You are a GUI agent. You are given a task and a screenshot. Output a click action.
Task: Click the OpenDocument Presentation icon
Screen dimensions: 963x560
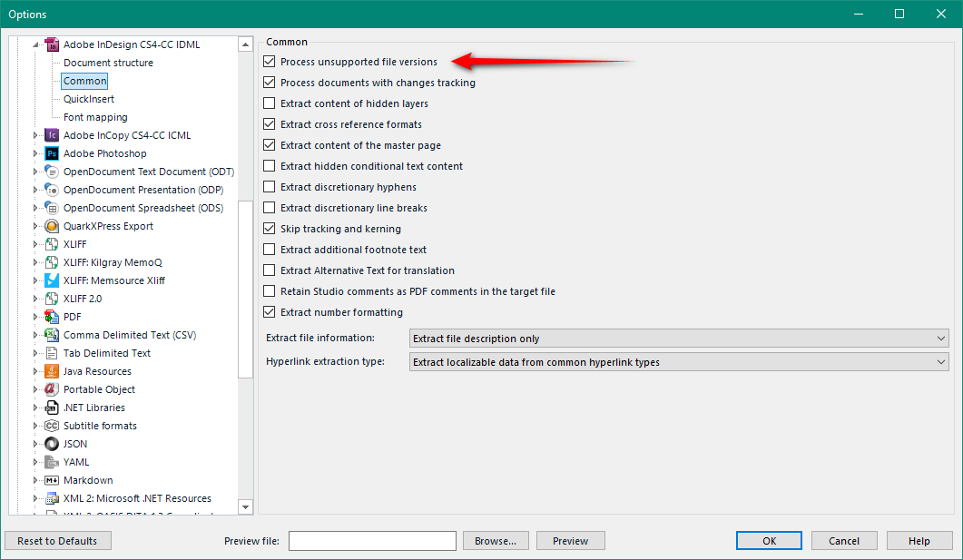[53, 190]
